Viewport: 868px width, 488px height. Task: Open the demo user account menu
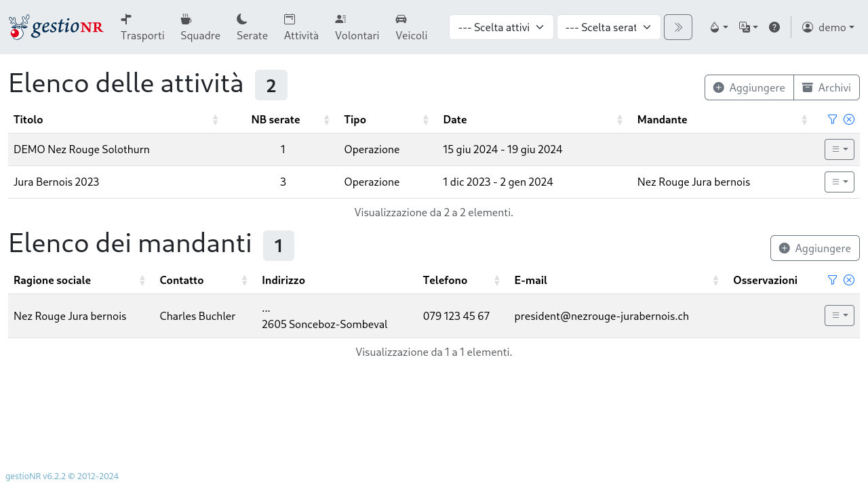click(x=827, y=27)
